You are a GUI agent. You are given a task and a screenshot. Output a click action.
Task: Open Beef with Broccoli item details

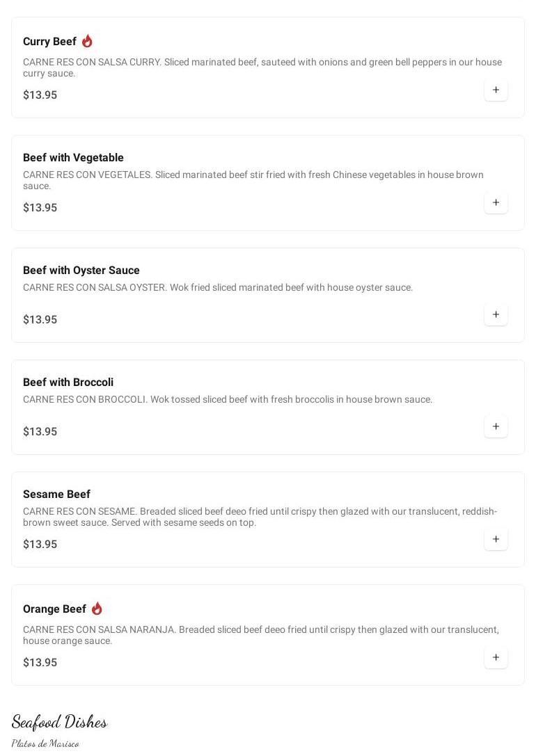pyautogui.click(x=68, y=383)
